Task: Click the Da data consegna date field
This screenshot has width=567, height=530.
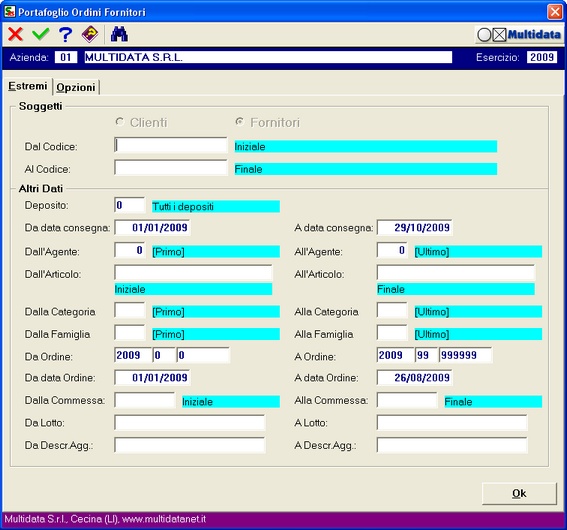Action: point(152,227)
